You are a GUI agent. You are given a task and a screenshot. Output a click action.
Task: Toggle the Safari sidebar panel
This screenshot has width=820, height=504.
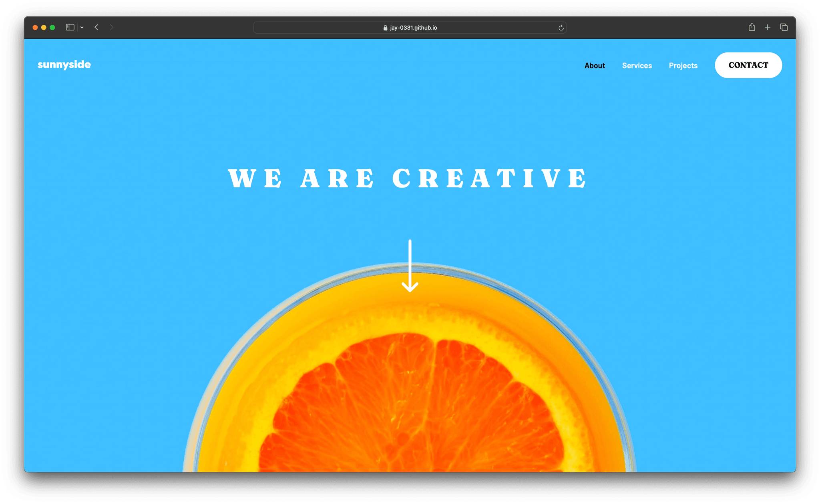point(70,27)
